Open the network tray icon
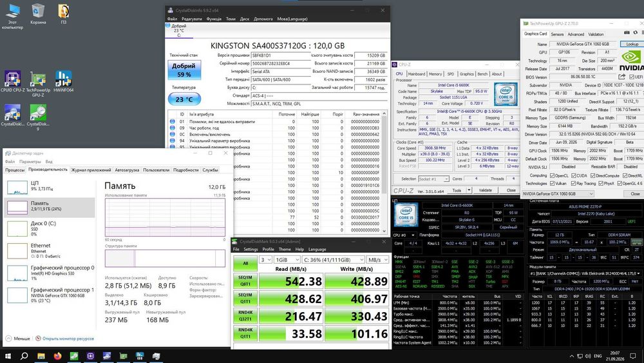Image resolution: width=644 pixels, height=363 pixels. (x=580, y=356)
